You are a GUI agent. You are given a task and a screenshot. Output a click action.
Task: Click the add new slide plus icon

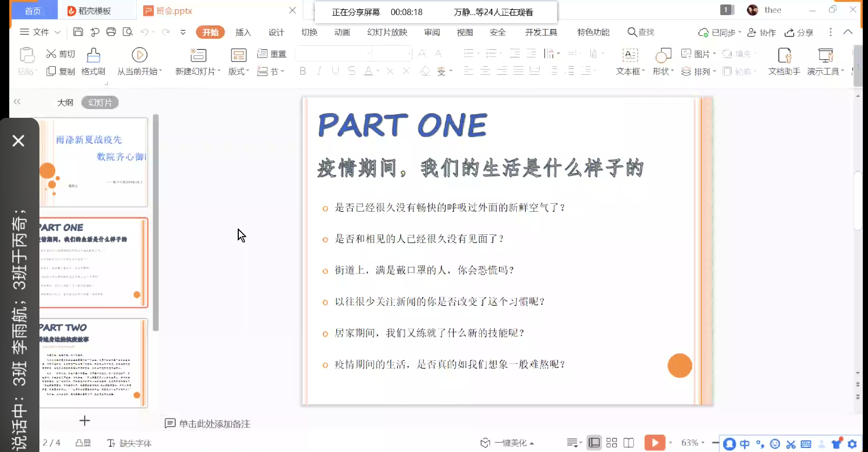tap(85, 421)
